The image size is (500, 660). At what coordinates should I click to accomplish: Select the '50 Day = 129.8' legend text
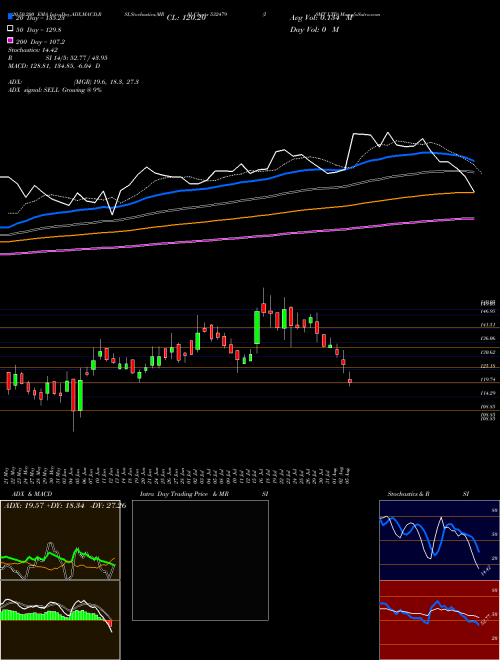[40, 30]
